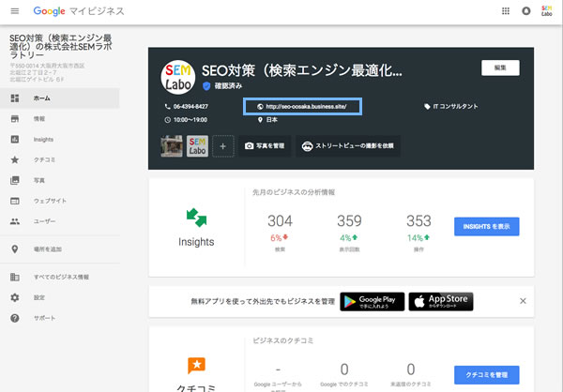Image resolution: width=563 pixels, height=392 pixels.
Task: Select 場所を追加 in the sidebar
Action: point(60,249)
